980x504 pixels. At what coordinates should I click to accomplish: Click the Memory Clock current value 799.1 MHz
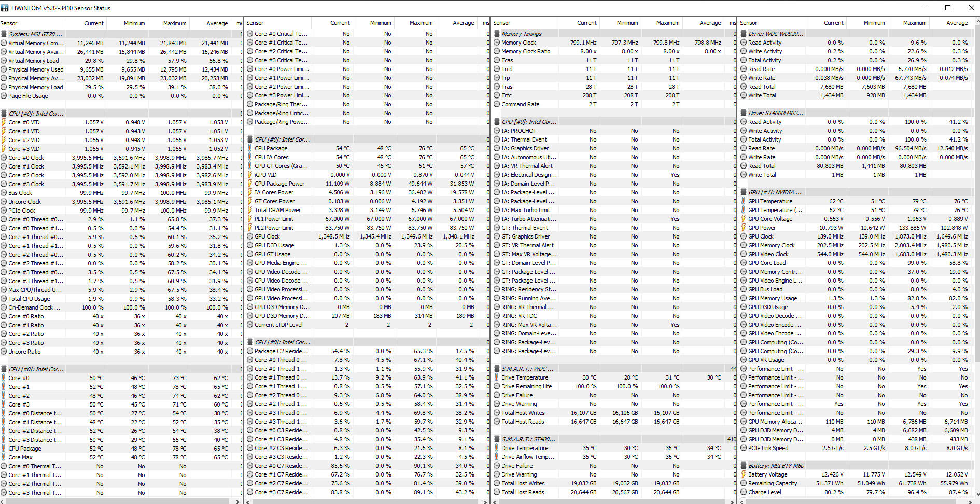(x=583, y=43)
